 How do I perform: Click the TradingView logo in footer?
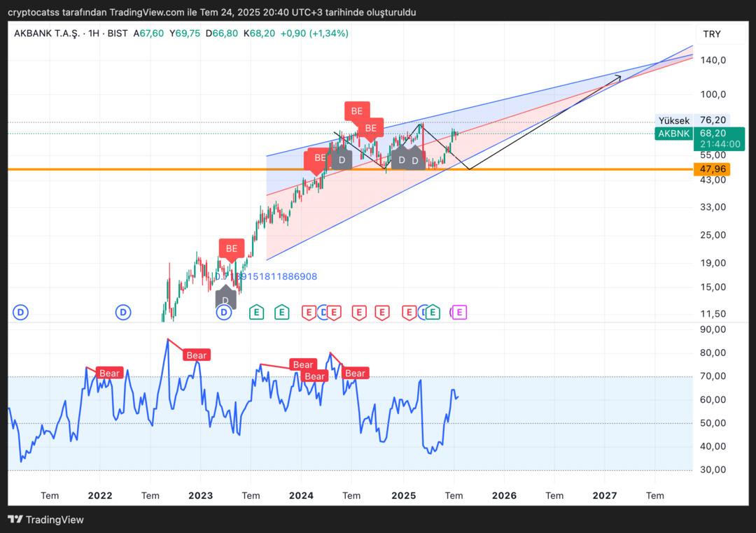(x=45, y=520)
